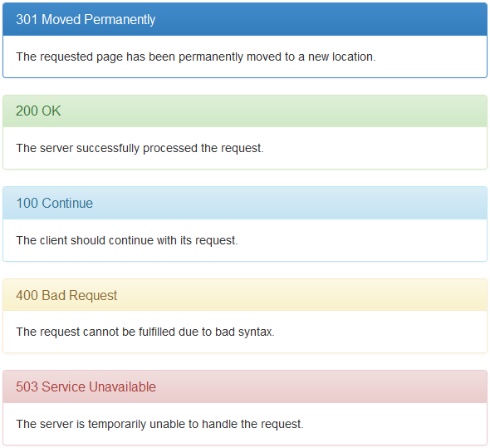Click the 100 Continue heading text

coord(54,203)
